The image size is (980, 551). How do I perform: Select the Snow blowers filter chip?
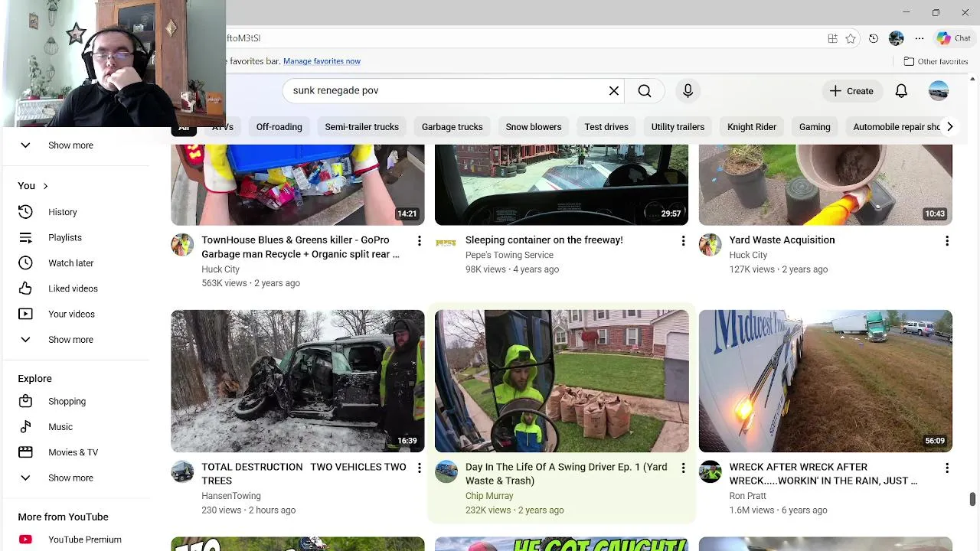(534, 127)
